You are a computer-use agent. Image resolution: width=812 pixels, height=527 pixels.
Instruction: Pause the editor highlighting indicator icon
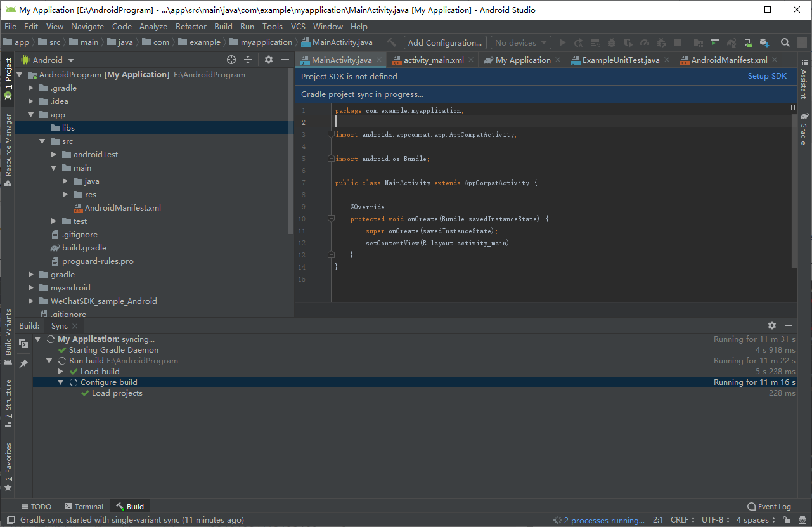792,108
